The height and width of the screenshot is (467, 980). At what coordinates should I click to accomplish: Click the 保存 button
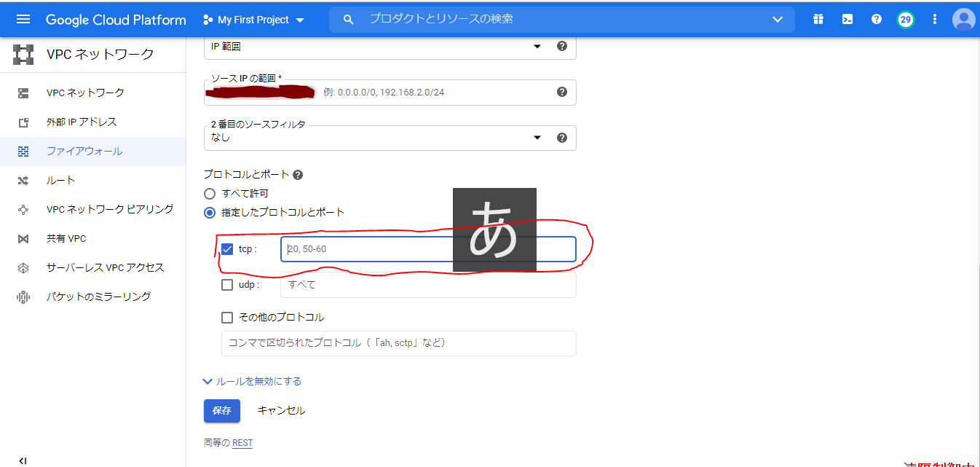(221, 410)
